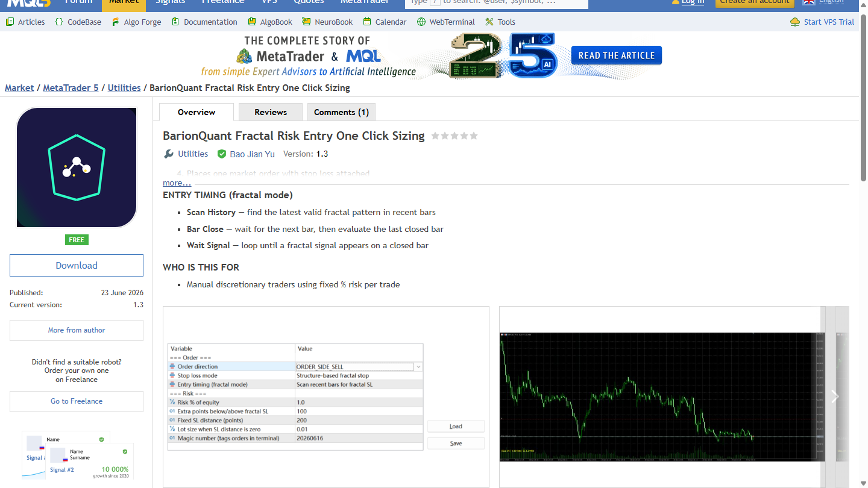This screenshot has height=488, width=868.
Task: Click the 'Manual discretionary traders' bullet line
Action: [x=293, y=284]
